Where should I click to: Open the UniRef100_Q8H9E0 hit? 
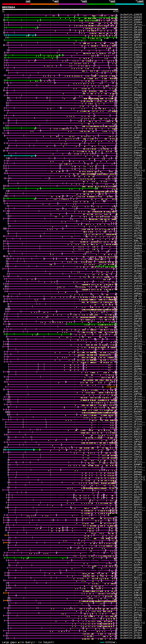131,35
